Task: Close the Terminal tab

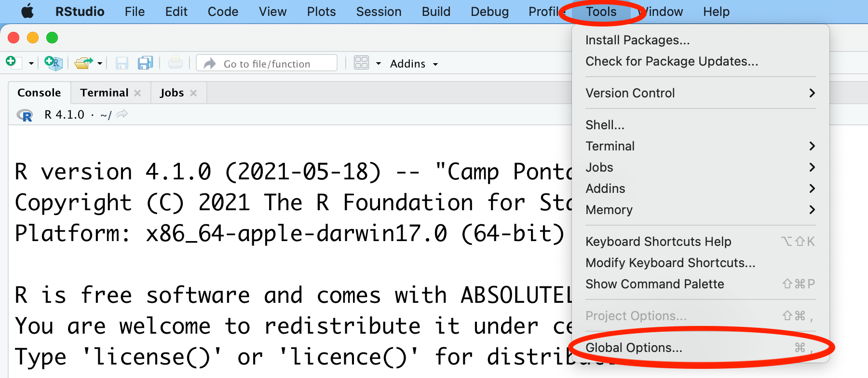Action: [x=137, y=93]
